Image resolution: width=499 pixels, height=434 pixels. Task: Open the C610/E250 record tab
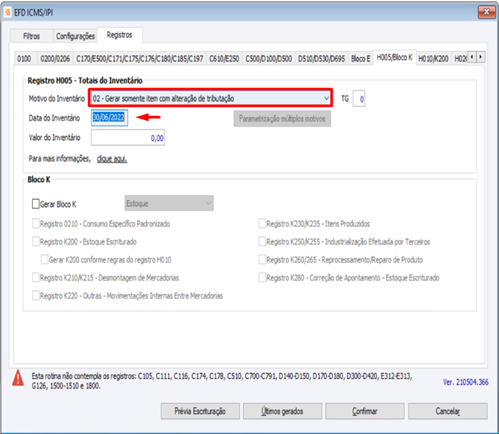[x=224, y=59]
